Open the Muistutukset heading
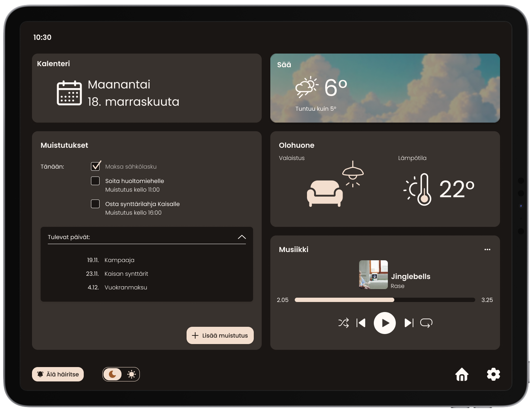532x412 pixels. [64, 145]
